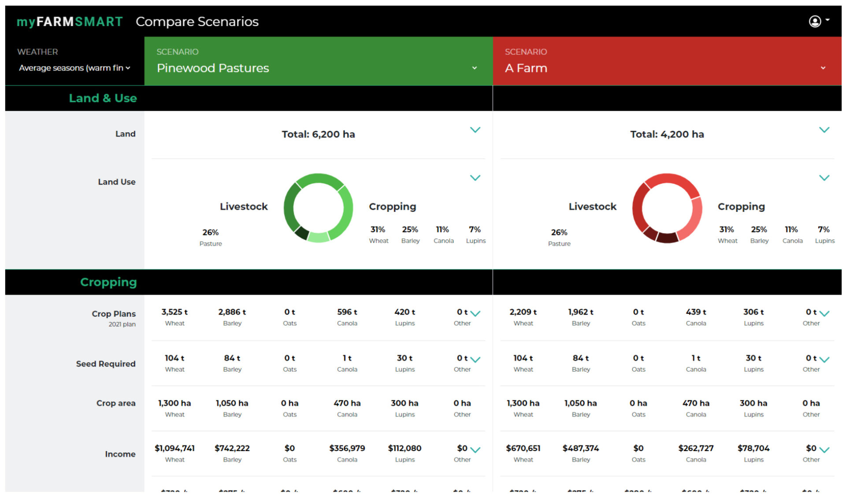Open the A Farm scenario dropdown
Image resolution: width=846 pixels, height=504 pixels.
[x=823, y=68]
